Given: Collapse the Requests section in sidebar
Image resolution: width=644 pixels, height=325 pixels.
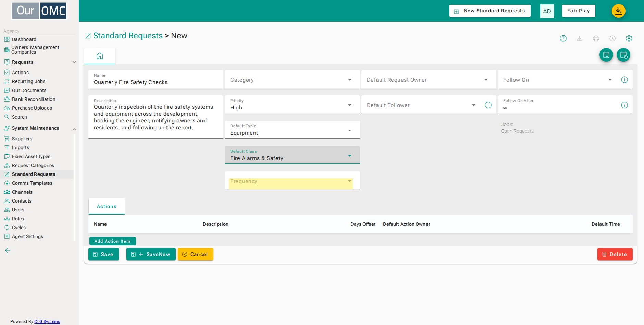Looking at the screenshot, I should [74, 62].
